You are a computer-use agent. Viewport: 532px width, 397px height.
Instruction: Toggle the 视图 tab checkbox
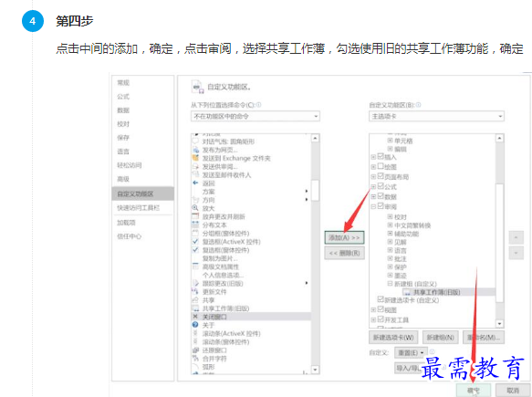[381, 309]
